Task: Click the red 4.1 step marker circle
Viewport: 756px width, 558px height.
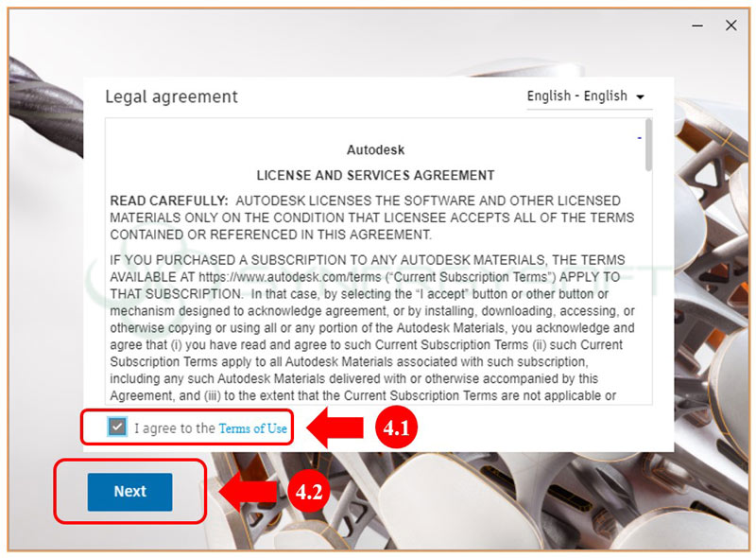Action: click(396, 427)
